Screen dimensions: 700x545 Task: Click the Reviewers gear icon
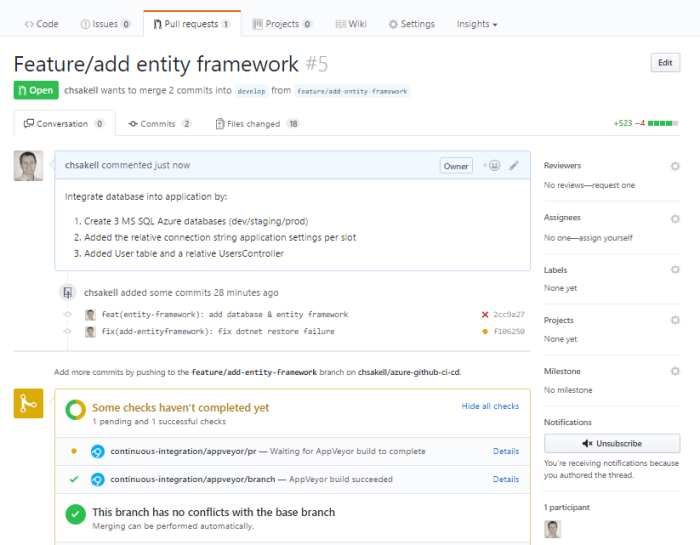(675, 166)
